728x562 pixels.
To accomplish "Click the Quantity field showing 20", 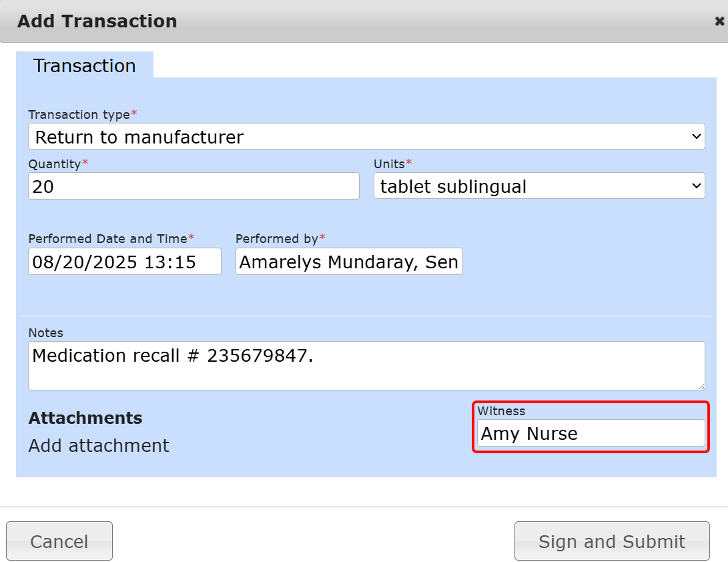I will 194,186.
